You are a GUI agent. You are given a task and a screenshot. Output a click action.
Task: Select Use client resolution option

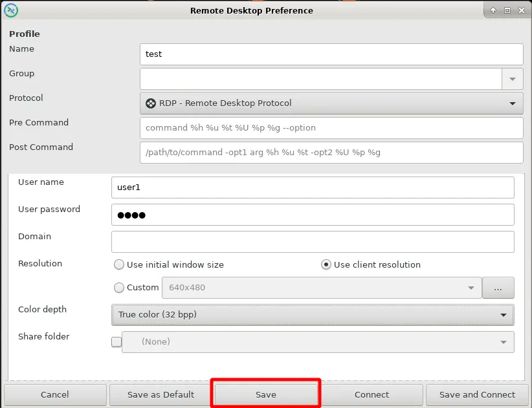(x=326, y=264)
